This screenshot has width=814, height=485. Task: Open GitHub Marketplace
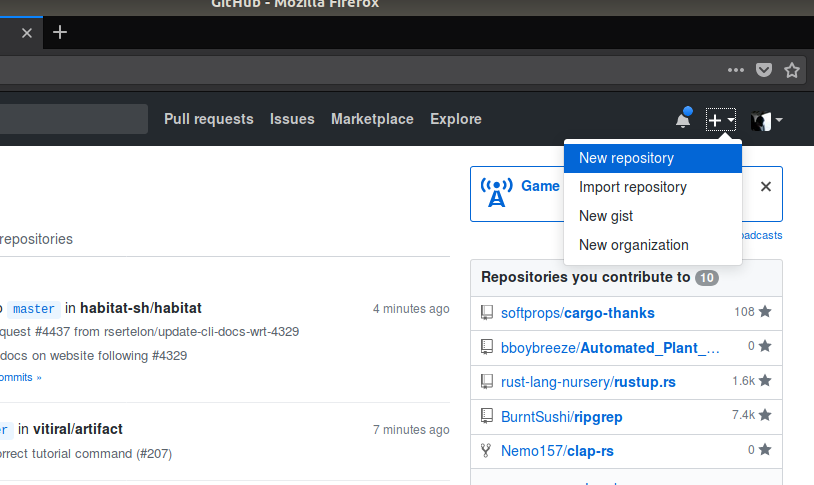[372, 119]
